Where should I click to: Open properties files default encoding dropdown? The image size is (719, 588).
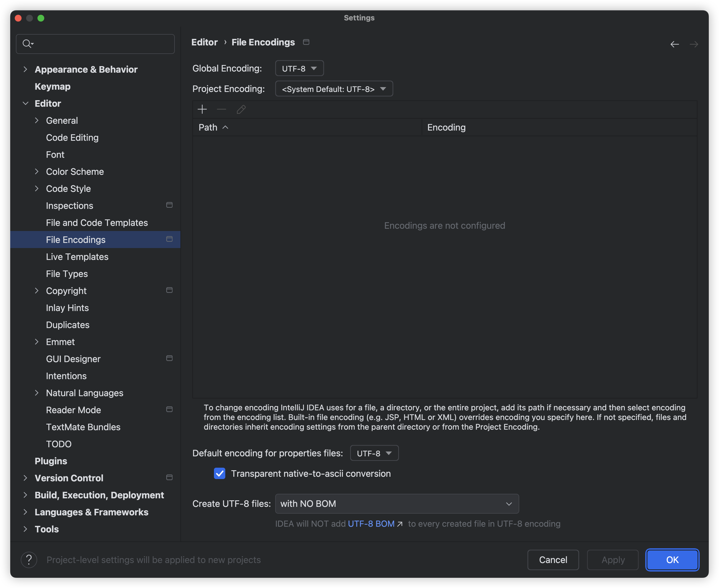click(x=374, y=453)
